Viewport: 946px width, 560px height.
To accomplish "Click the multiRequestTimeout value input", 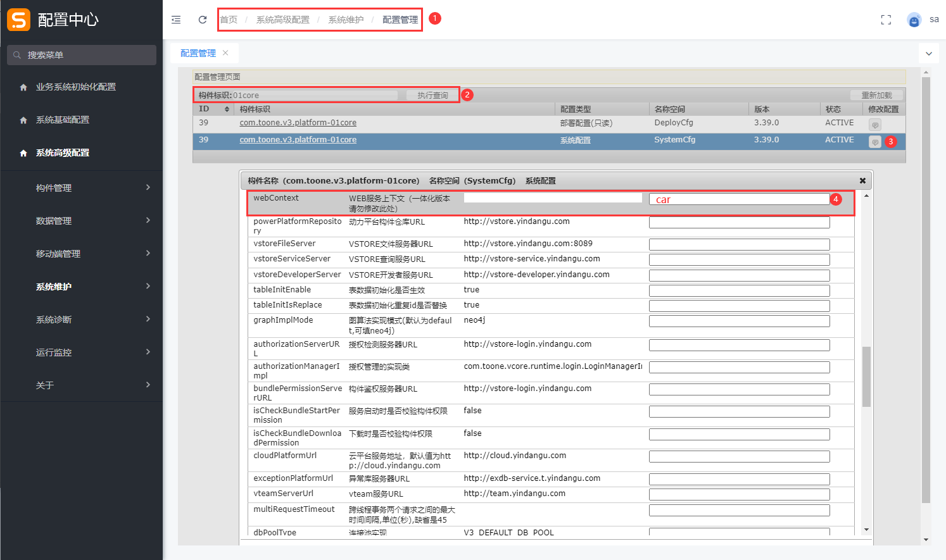I will (739, 510).
